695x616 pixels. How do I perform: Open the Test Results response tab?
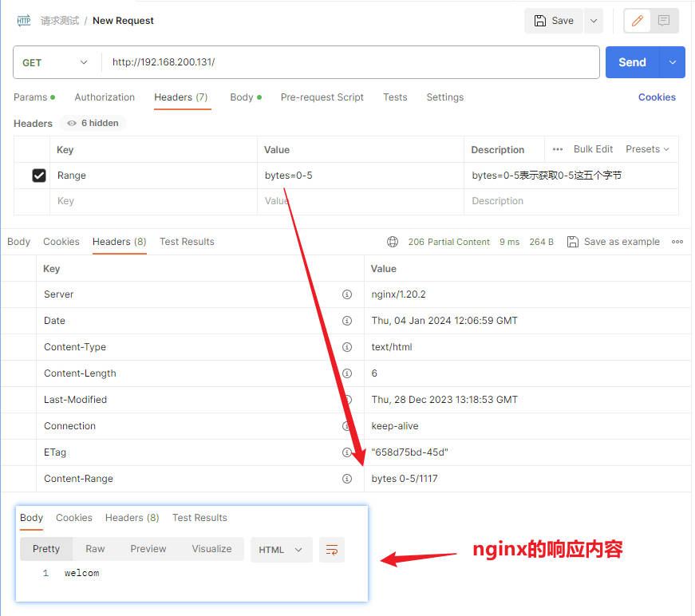pyautogui.click(x=187, y=242)
